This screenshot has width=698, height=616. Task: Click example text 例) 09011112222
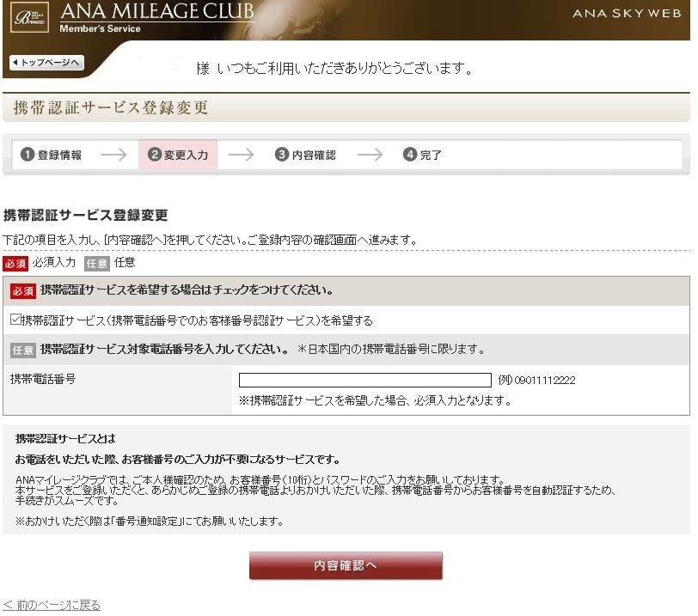(x=537, y=381)
